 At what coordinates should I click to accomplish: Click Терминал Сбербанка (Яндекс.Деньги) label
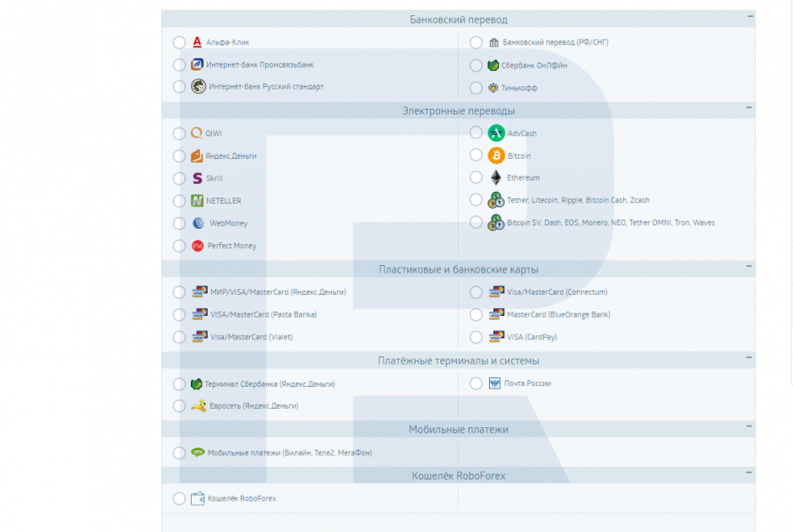tap(269, 384)
